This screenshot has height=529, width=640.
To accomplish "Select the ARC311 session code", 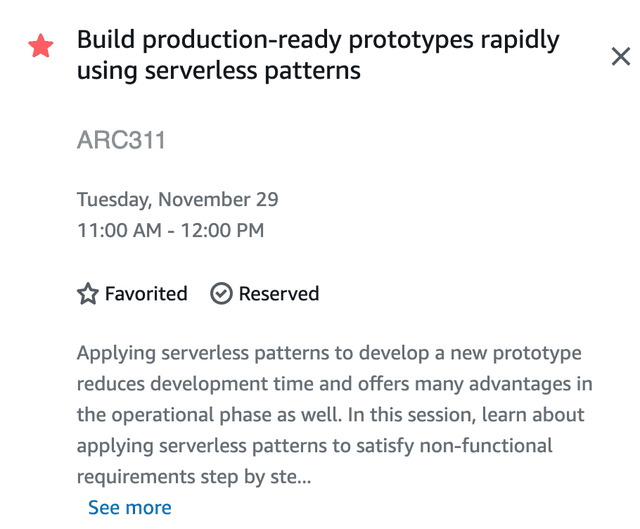I will tap(121, 140).
